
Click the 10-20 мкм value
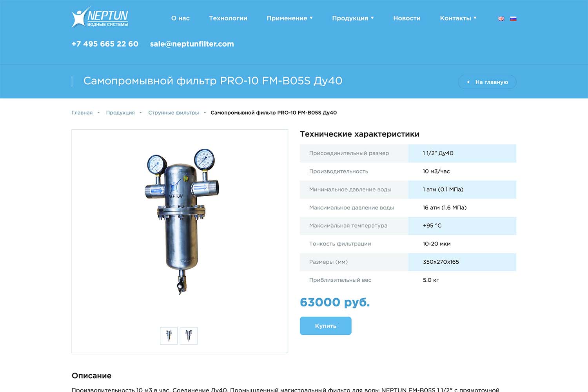click(x=437, y=244)
